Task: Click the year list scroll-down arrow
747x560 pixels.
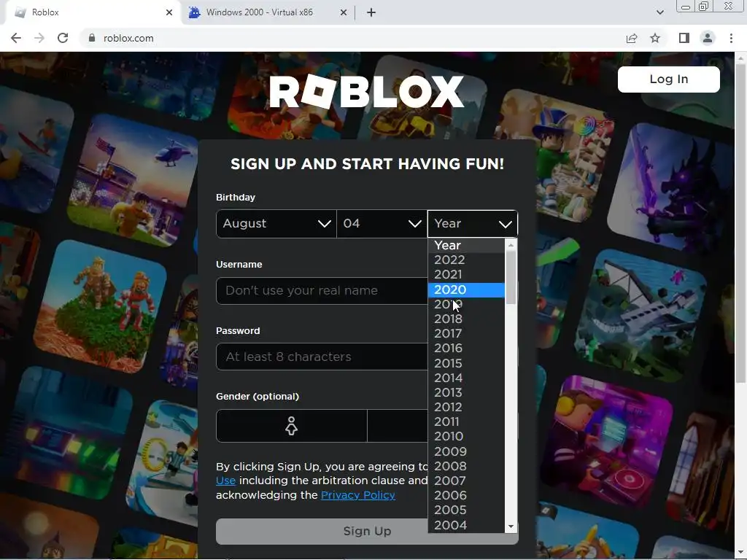Action: [x=511, y=526]
